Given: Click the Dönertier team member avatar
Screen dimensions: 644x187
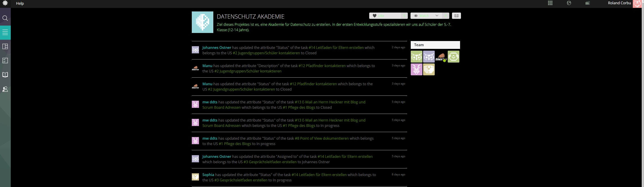Looking at the screenshot, I should tap(441, 57).
